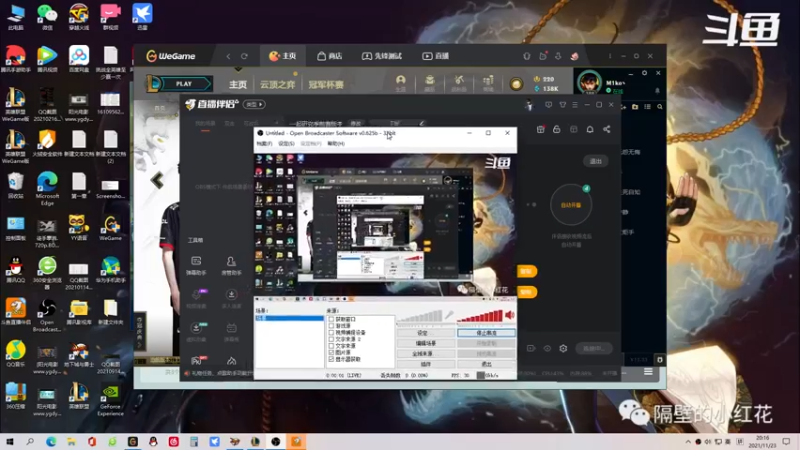The height and width of the screenshot is (450, 800).
Task: Click the OBS 编辑场景 button
Action: (425, 343)
